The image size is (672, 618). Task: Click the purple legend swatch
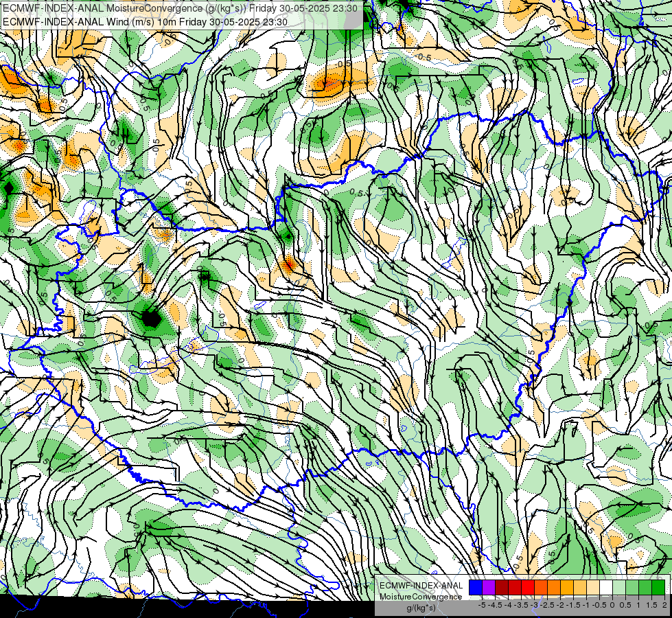489,587
